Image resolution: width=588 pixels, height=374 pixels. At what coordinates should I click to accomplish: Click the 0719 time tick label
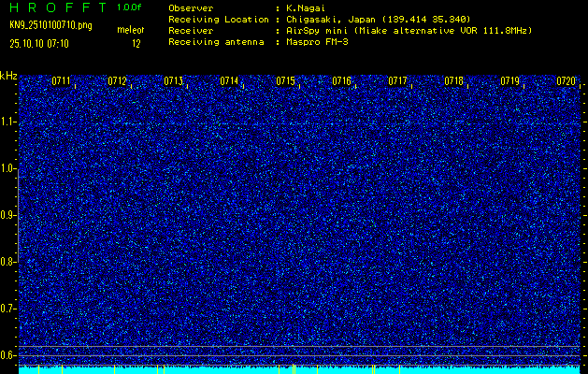pos(510,81)
